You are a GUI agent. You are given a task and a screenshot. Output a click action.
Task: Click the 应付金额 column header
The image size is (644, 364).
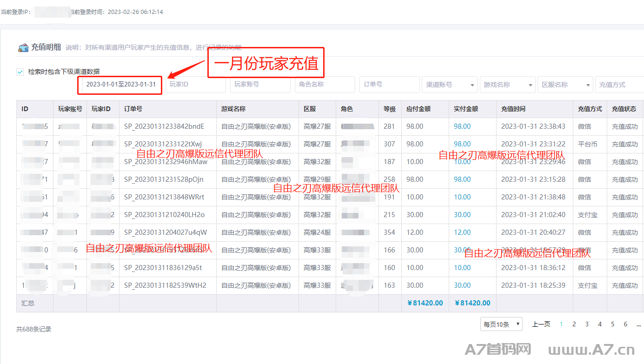418,109
